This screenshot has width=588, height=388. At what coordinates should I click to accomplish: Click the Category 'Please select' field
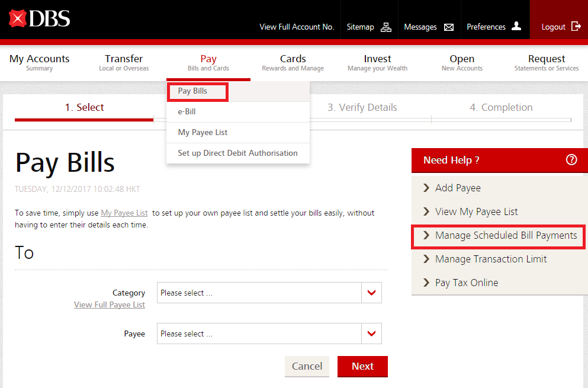click(x=259, y=293)
